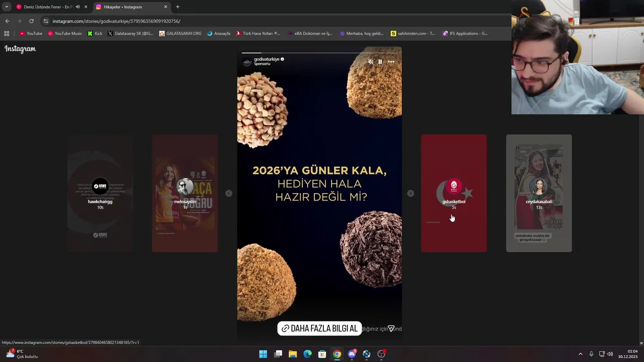Screen dimensions: 644x362
Task: Open the IFS Applications bookmark
Action: pos(465,34)
